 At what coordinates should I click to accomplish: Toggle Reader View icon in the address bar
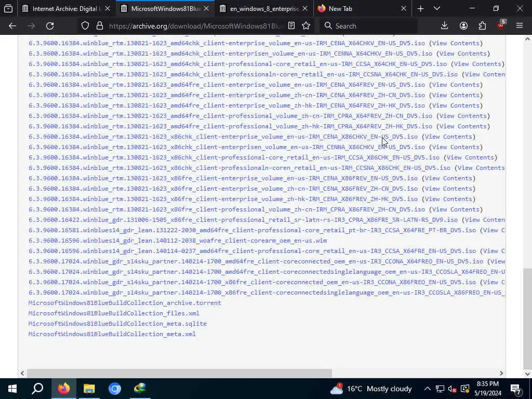(291, 26)
